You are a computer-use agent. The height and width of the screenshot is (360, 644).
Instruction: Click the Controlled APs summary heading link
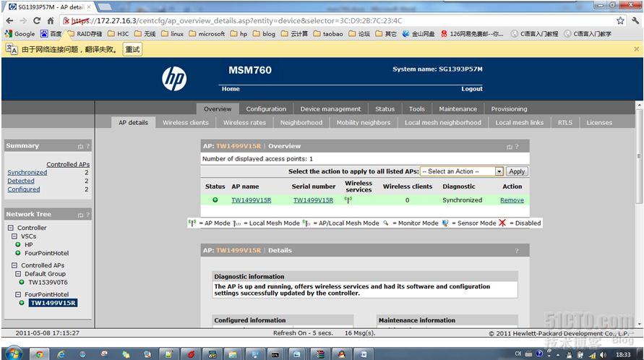68,164
